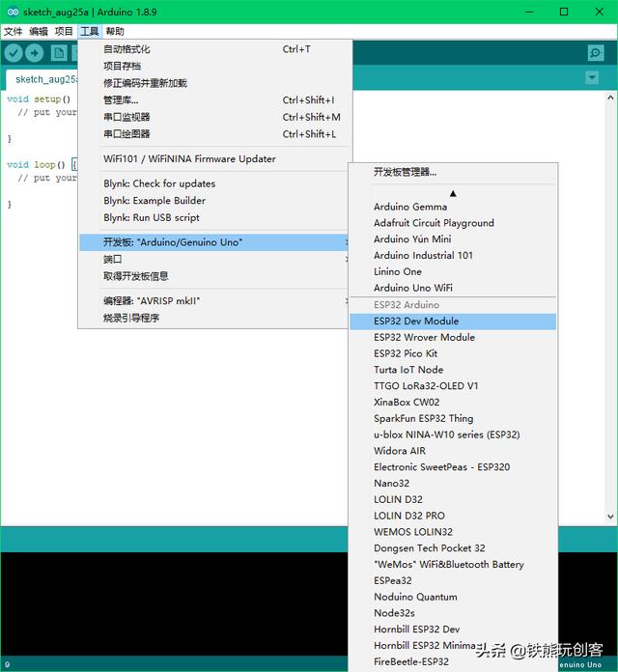The height and width of the screenshot is (672, 618).
Task: Open the 项目 menu
Action: (64, 31)
